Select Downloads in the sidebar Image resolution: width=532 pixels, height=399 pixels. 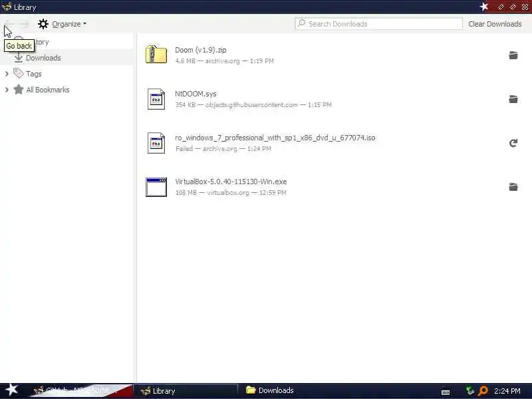[x=66, y=58]
